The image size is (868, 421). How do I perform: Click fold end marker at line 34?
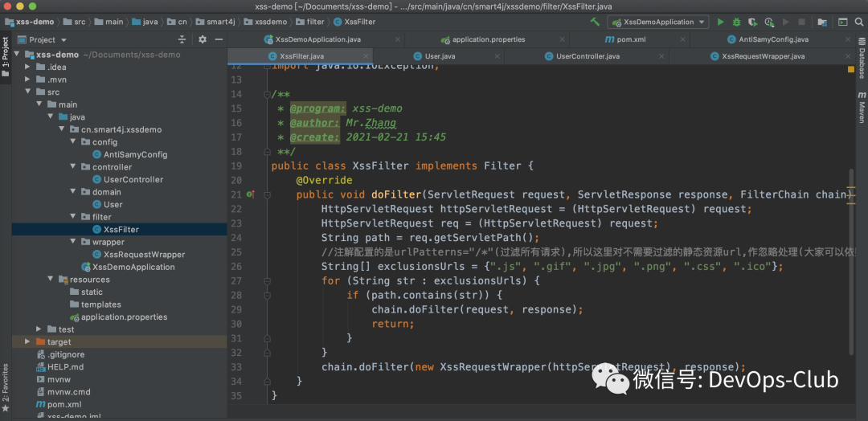click(267, 381)
